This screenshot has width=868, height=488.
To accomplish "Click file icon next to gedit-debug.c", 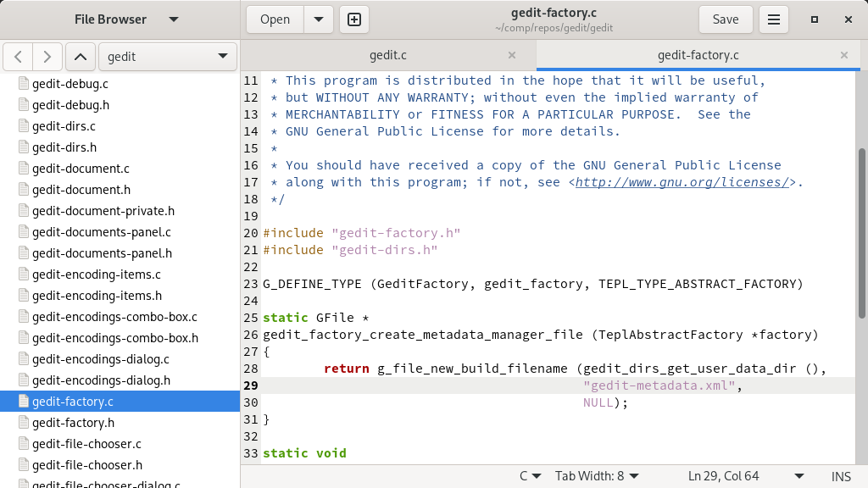I will (x=24, y=84).
